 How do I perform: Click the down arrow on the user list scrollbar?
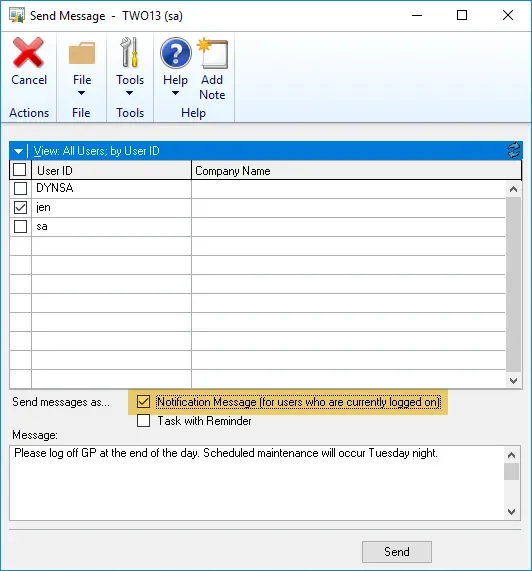513,381
